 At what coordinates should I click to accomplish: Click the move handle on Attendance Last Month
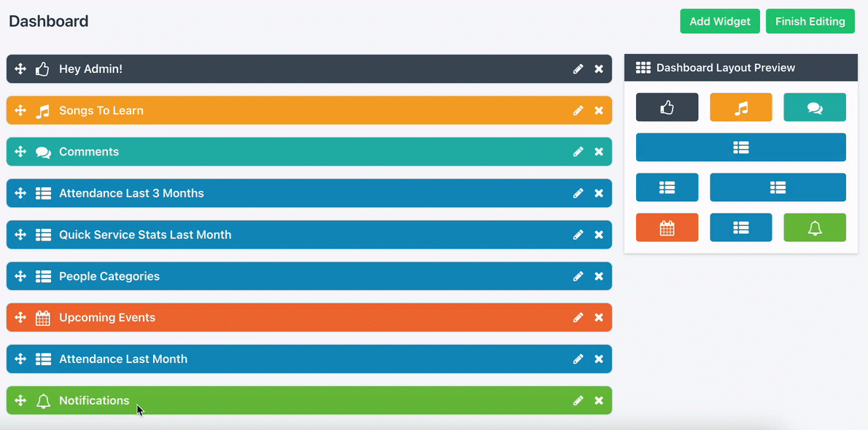[x=20, y=359]
